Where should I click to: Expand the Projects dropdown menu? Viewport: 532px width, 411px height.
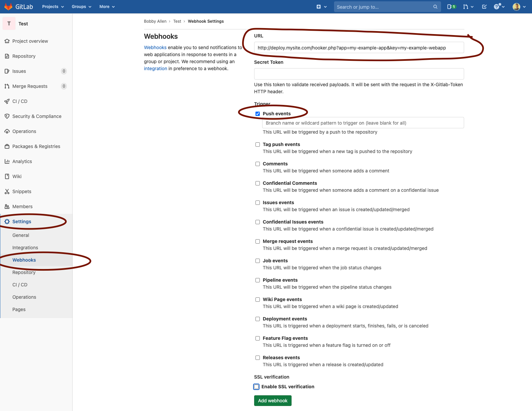(53, 7)
